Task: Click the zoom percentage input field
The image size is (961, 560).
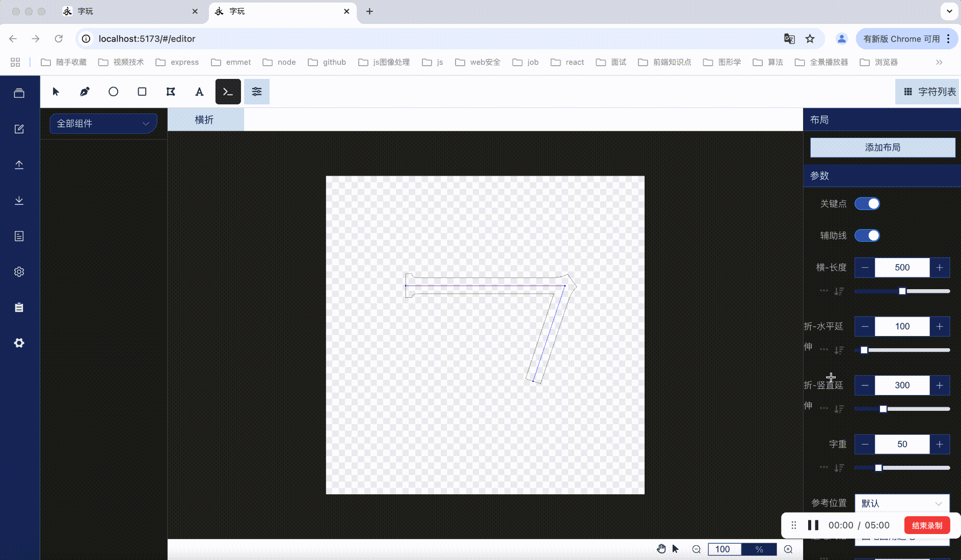Action: click(x=724, y=549)
